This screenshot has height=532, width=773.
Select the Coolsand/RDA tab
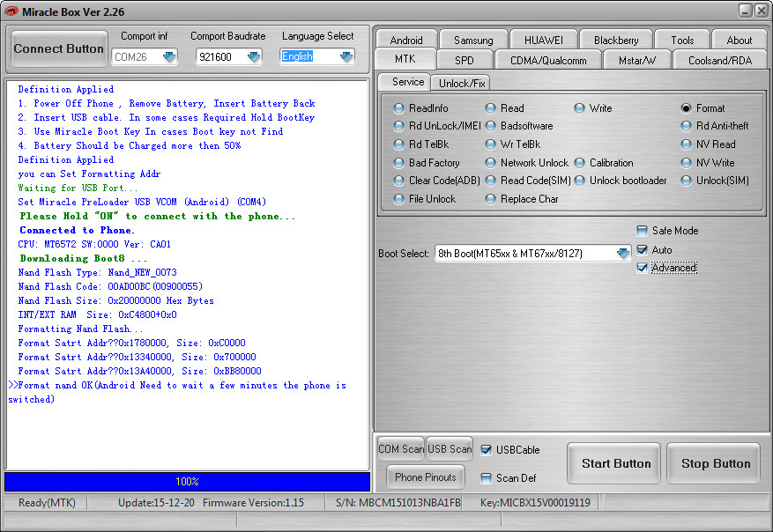pyautogui.click(x=720, y=60)
